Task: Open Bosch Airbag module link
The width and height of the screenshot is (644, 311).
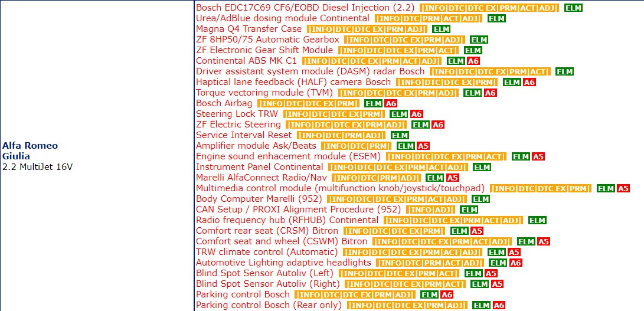Action: (224, 103)
